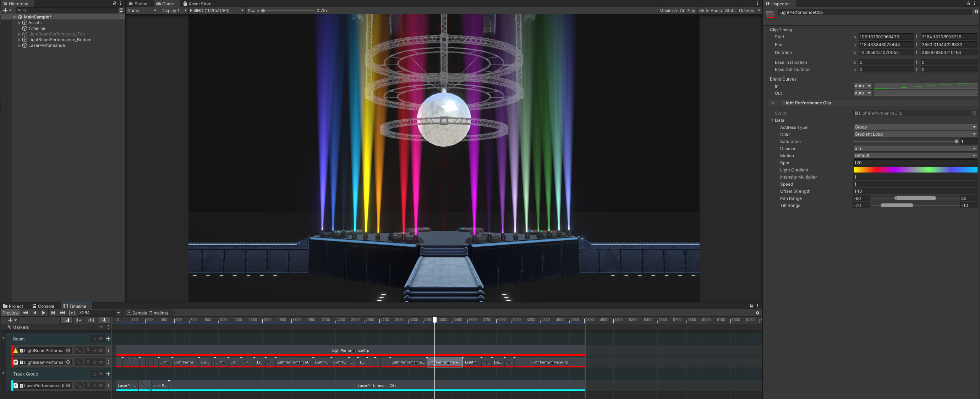Open the Dimmer dropdown set to Sin

tap(915, 148)
